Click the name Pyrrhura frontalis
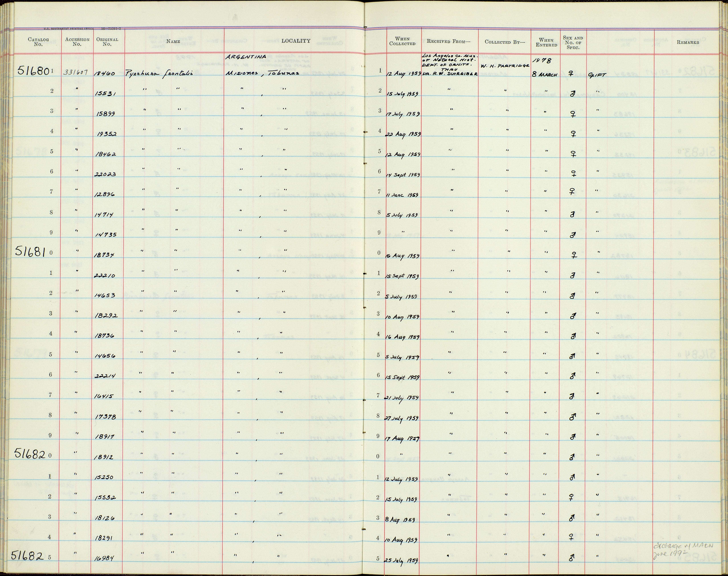The height and width of the screenshot is (576, 728). click(x=159, y=73)
